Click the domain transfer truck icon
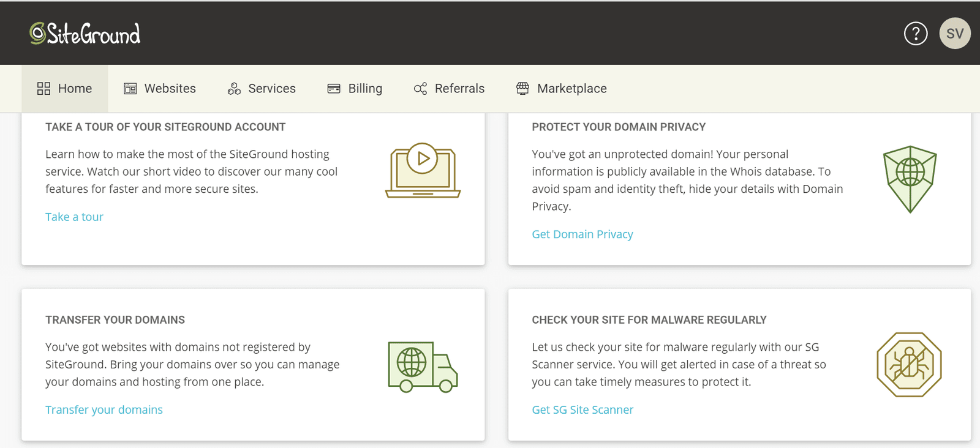 (423, 367)
